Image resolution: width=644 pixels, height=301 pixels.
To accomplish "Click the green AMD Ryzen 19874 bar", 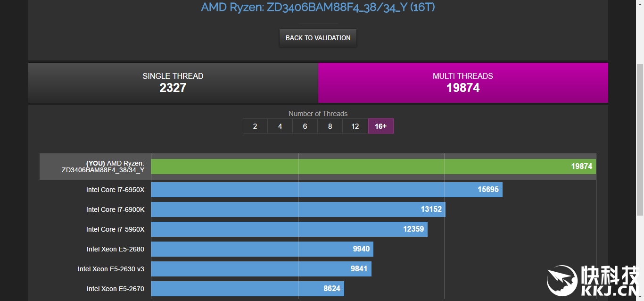I will pos(373,167).
